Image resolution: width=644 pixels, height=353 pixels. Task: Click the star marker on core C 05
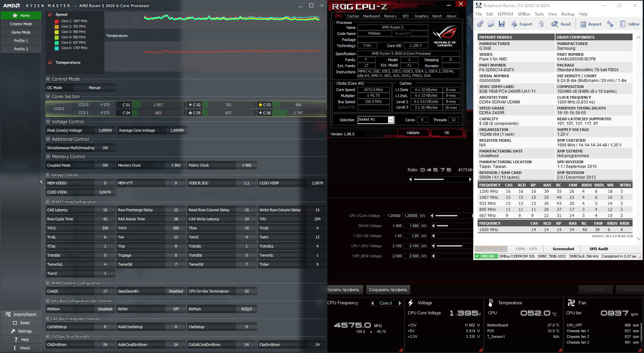pos(190,113)
